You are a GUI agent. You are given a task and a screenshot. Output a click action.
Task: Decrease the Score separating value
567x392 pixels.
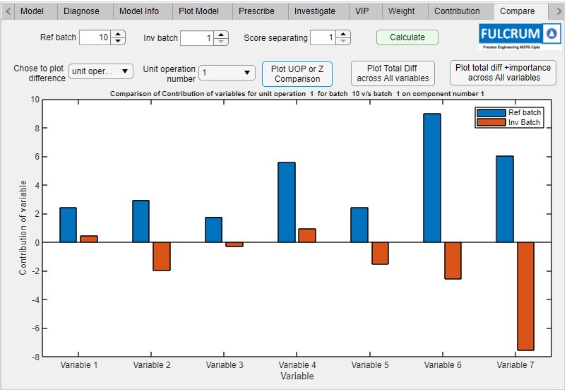(343, 41)
